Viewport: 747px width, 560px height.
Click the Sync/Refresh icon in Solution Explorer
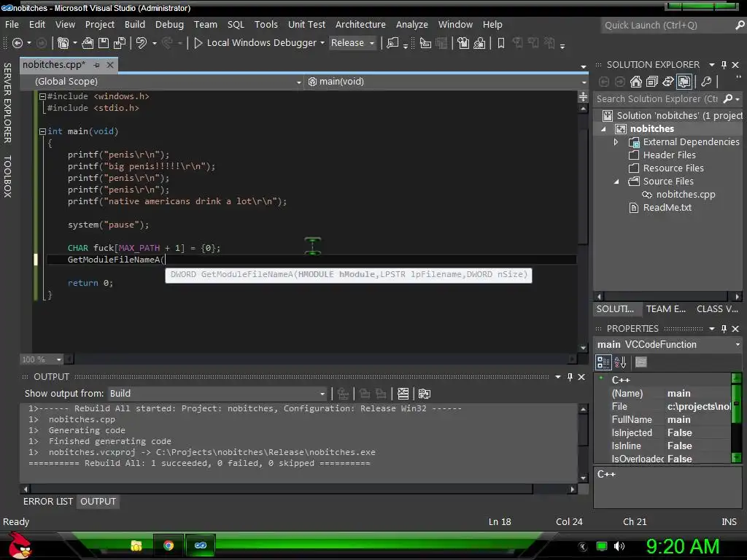tap(668, 82)
